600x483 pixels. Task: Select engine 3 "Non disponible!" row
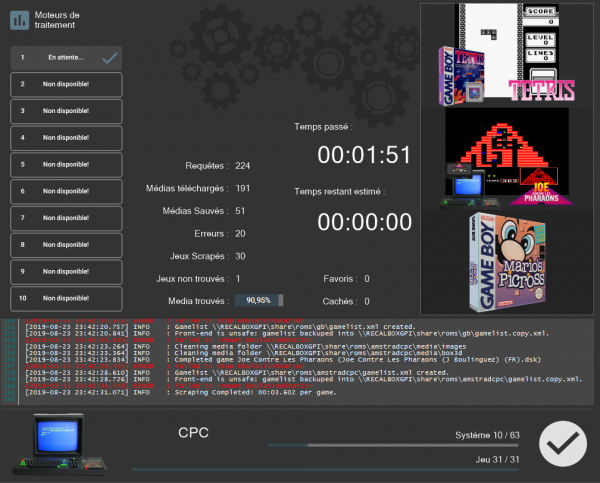pos(66,111)
